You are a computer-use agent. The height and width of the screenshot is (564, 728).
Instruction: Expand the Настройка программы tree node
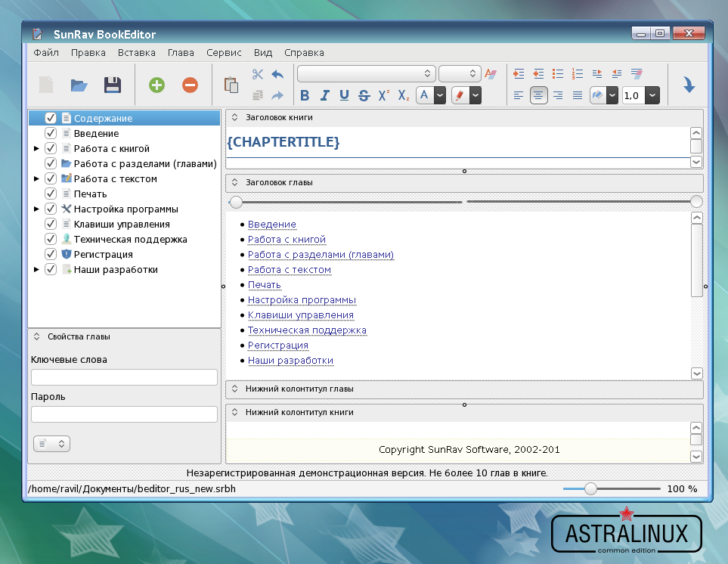click(36, 209)
